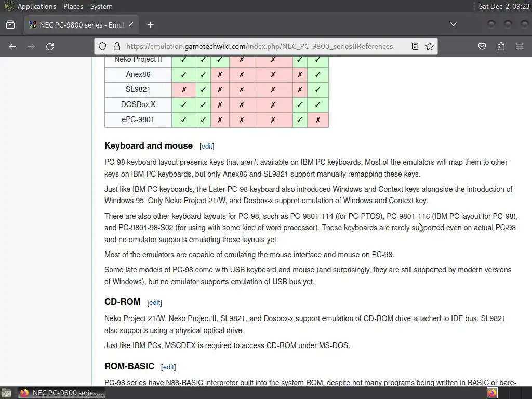Open Firefox View tab overview icon

tap(10, 25)
